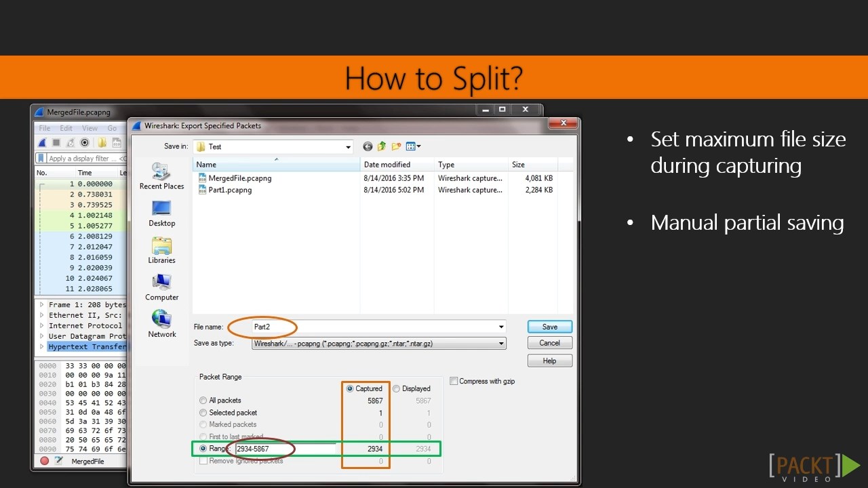This screenshot has height=488, width=868.
Task: Sort files by Type column header
Action: tap(472, 165)
